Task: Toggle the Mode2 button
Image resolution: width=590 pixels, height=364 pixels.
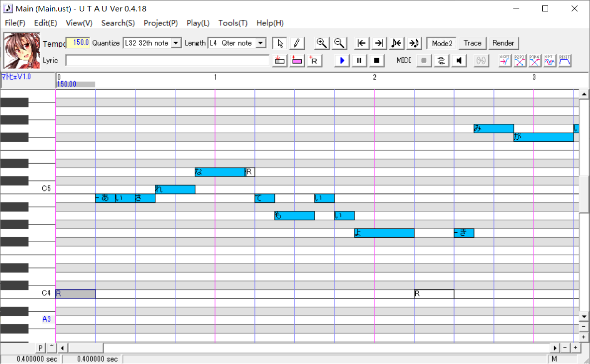Action: (x=442, y=43)
